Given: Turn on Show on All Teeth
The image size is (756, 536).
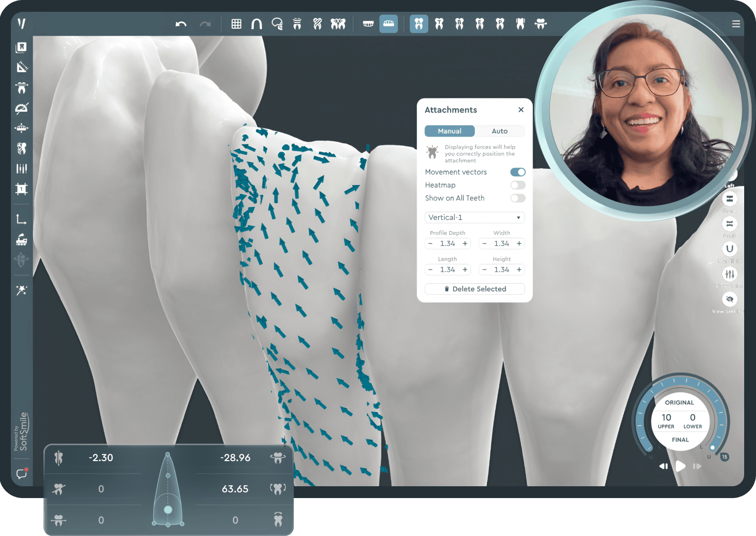Looking at the screenshot, I should point(517,198).
